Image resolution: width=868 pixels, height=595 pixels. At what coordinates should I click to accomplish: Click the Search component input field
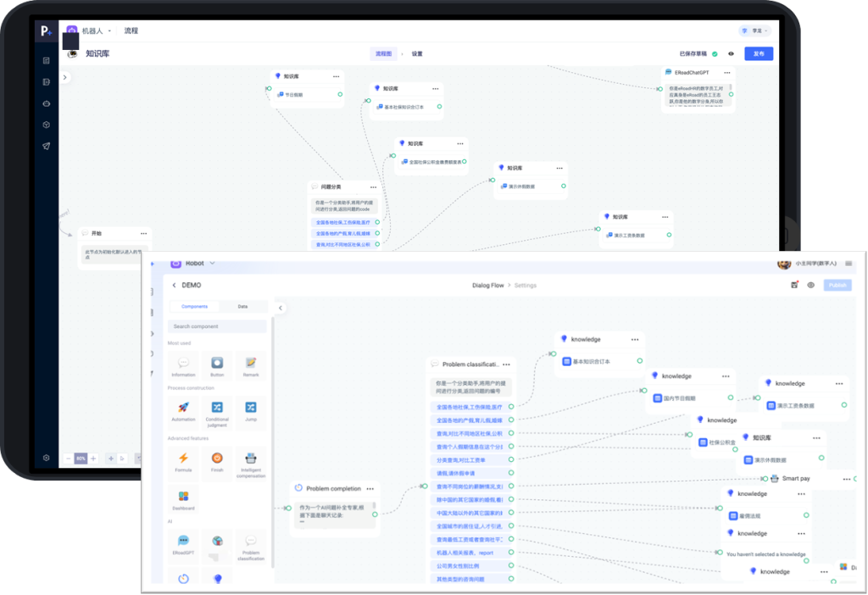217,326
